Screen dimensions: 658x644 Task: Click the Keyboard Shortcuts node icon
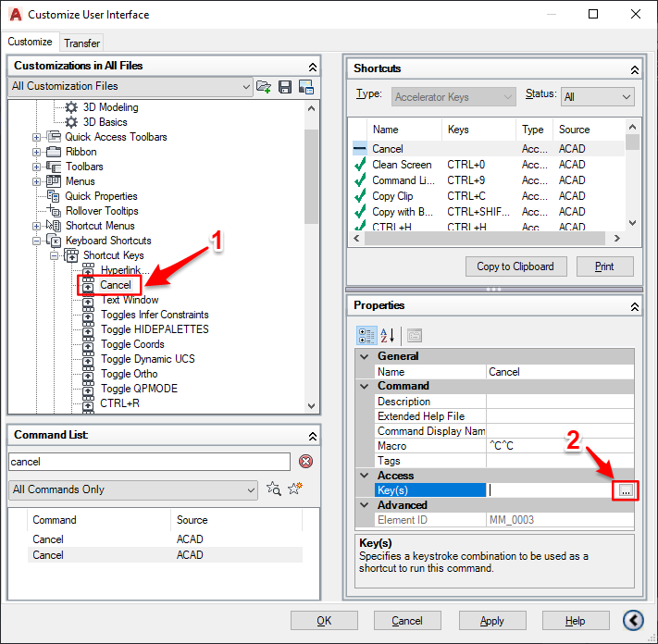tap(54, 241)
